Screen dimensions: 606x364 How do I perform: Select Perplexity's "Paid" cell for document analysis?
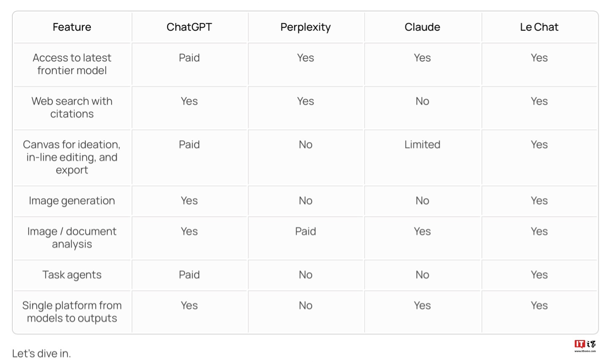[x=306, y=232]
